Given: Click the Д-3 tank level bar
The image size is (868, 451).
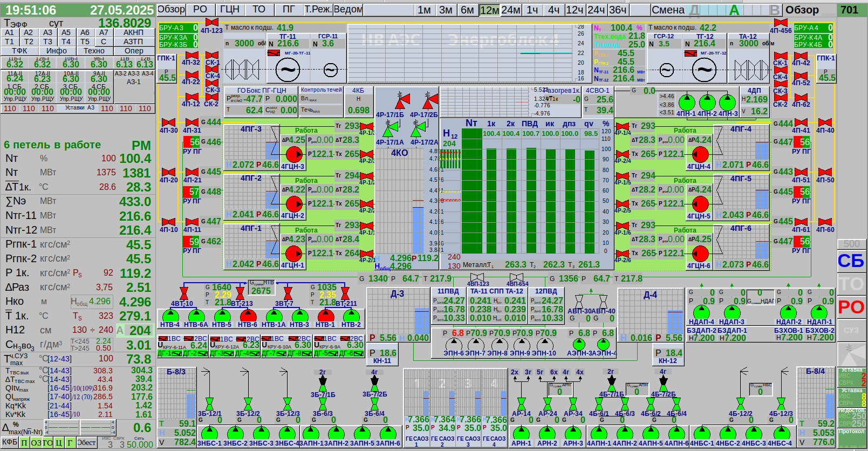Looking at the screenshot, I should (421, 322).
